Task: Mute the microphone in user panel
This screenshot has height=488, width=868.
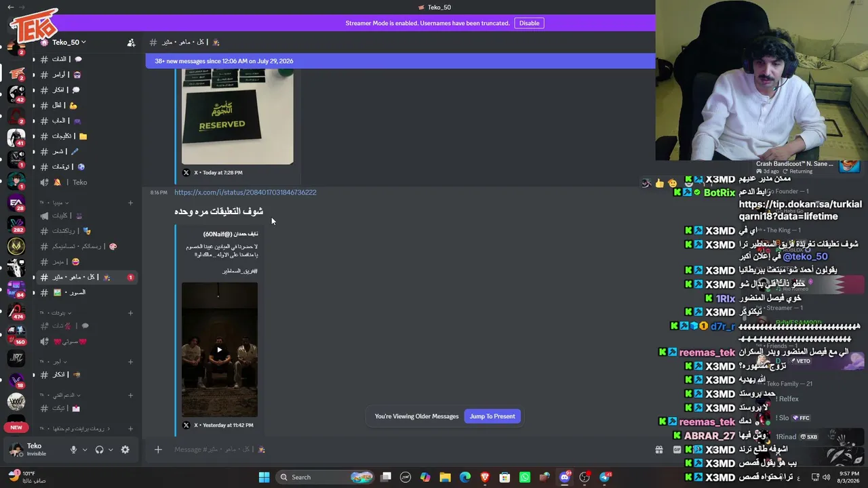Action: click(73, 449)
